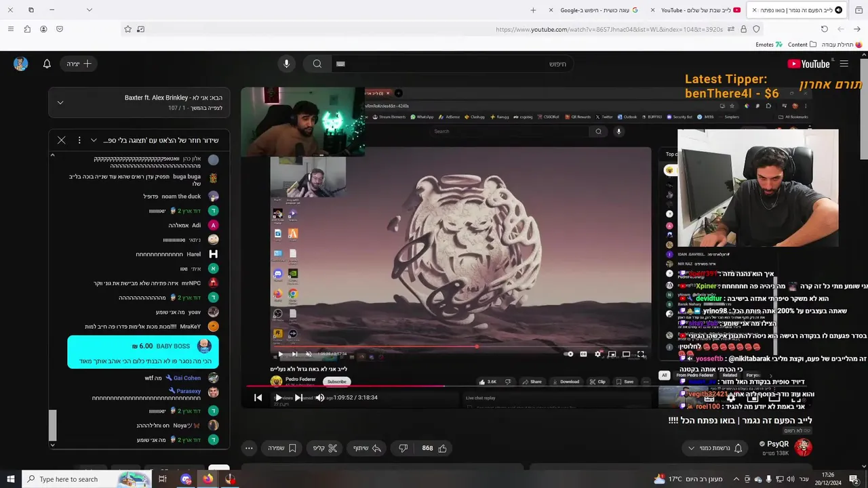Open the create (יצירה) button
The image size is (868, 488).
79,64
